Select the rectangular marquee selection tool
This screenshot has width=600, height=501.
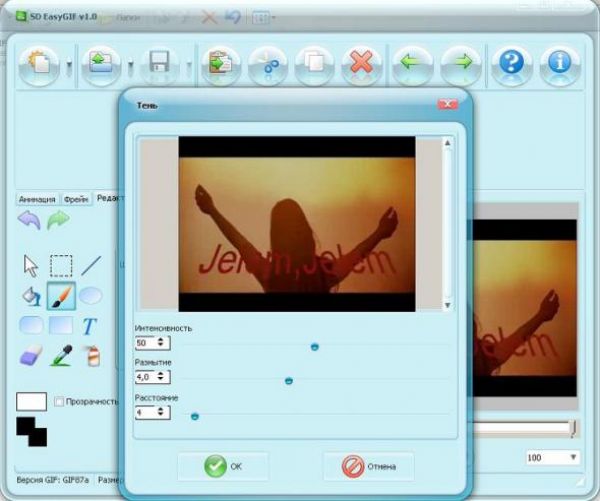(x=61, y=265)
